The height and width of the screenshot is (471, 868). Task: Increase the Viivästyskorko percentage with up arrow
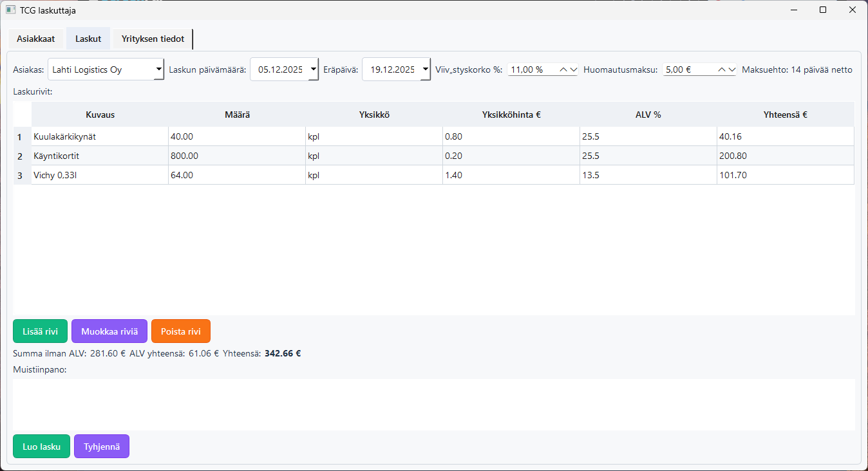563,69
